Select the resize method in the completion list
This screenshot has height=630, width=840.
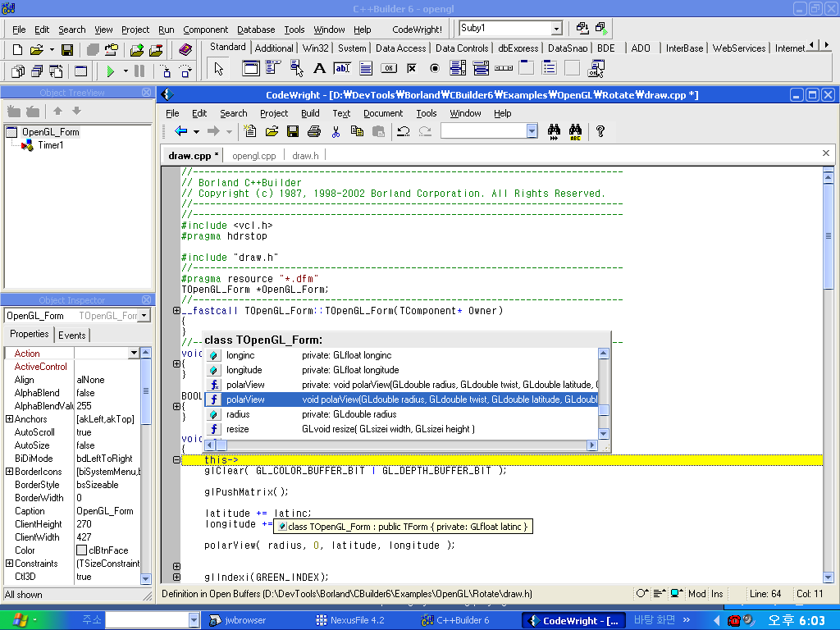[237, 429]
